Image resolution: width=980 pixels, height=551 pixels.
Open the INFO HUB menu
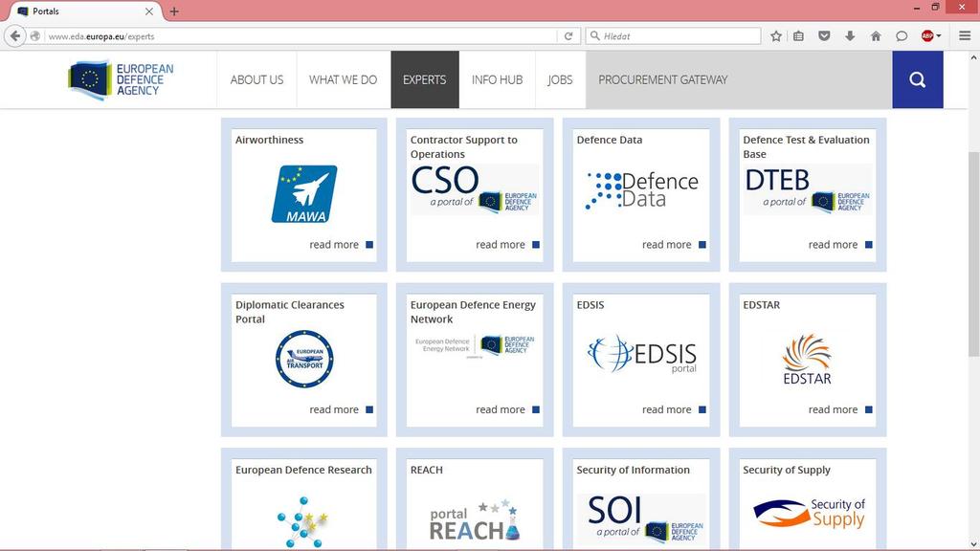click(497, 80)
